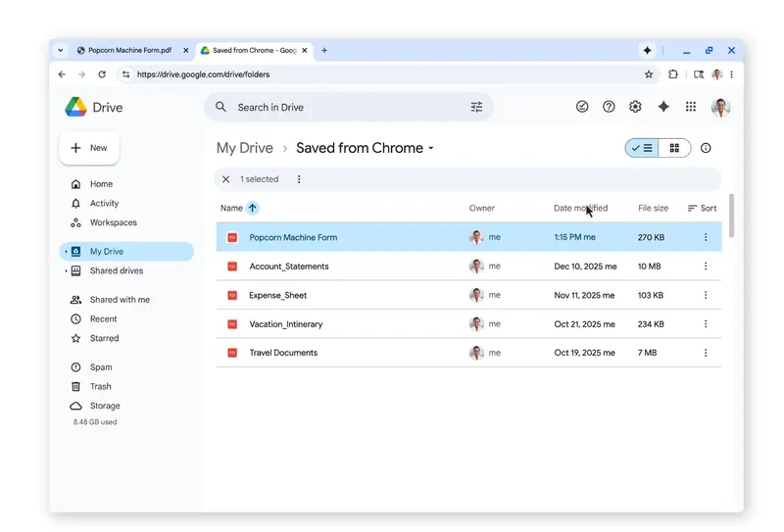Reverse sort direction arrow next to Name
The height and width of the screenshot is (532, 784).
click(253, 208)
